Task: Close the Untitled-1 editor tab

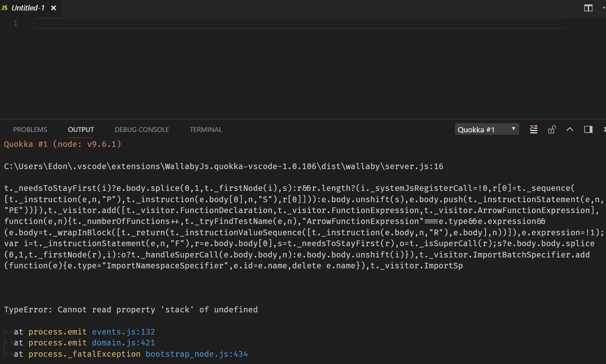Action: pos(54,7)
